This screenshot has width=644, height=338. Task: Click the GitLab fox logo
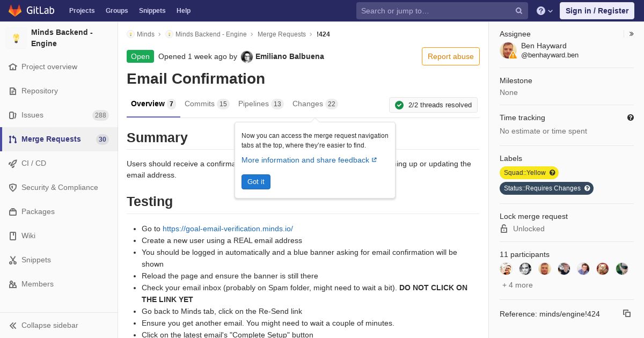[x=16, y=10]
